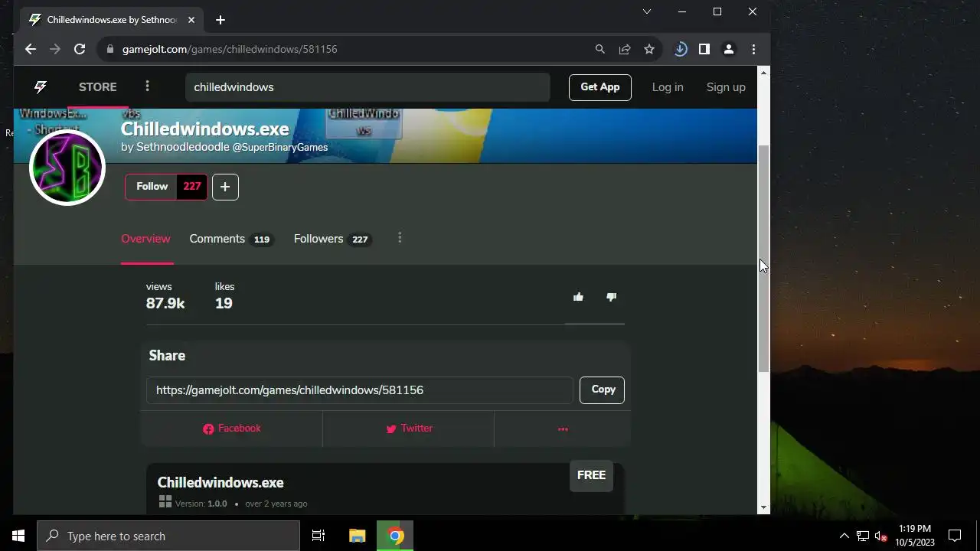Click the 87.9k views count
This screenshot has width=980, height=551.
(165, 304)
